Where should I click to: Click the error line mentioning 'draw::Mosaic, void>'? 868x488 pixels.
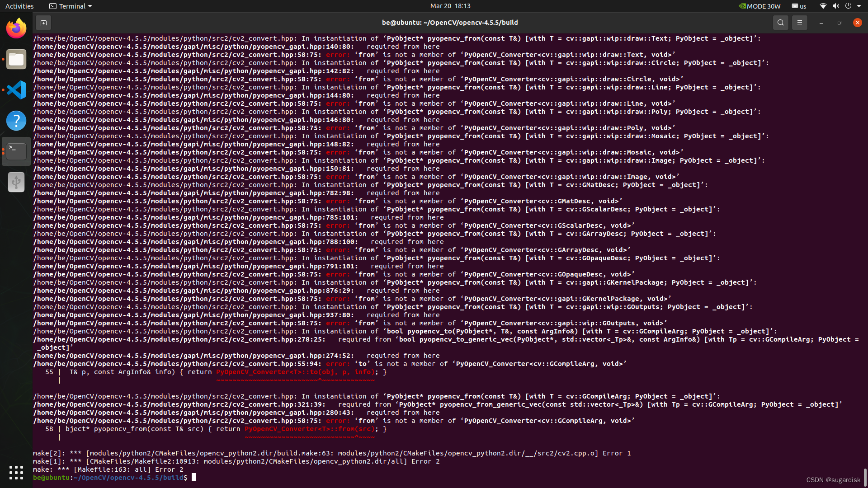tap(358, 152)
